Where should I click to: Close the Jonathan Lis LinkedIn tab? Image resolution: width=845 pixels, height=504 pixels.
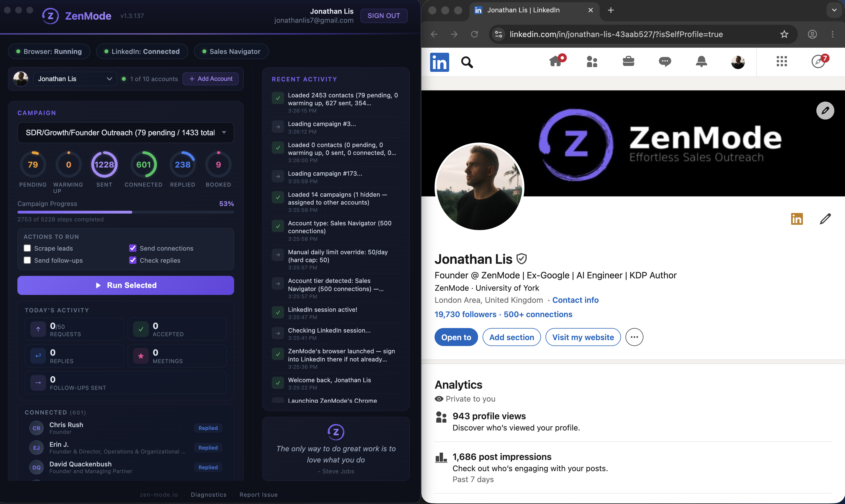[590, 10]
